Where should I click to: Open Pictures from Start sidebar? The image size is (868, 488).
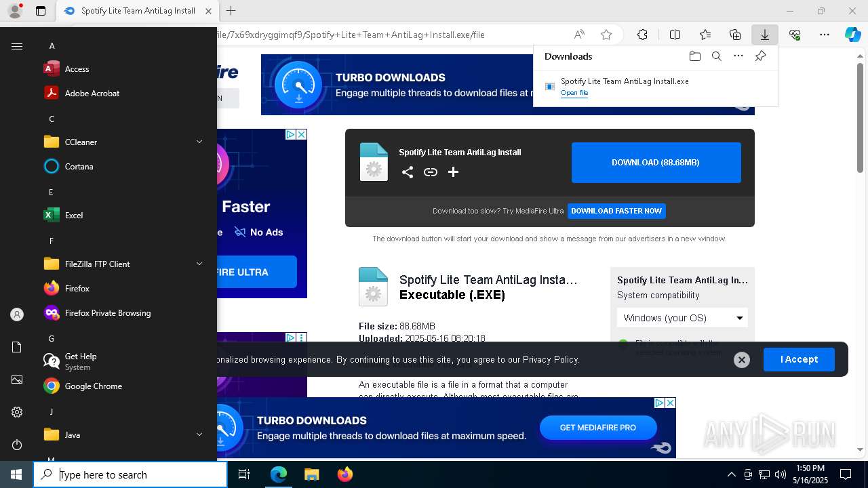point(17,380)
